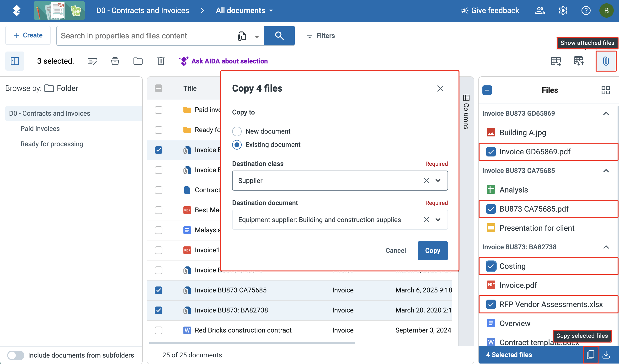
Task: Clear the Supplier destination class value
Action: 427,181
